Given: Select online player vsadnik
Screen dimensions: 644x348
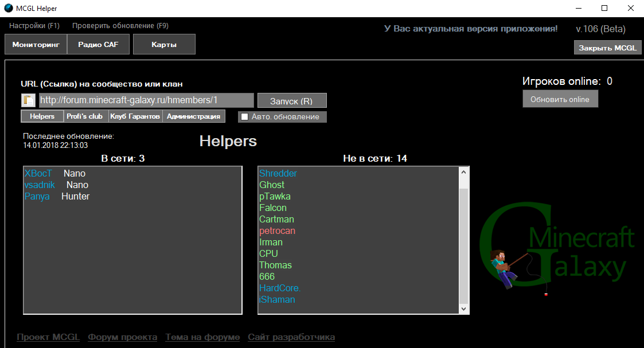Looking at the screenshot, I should pyautogui.click(x=40, y=185).
